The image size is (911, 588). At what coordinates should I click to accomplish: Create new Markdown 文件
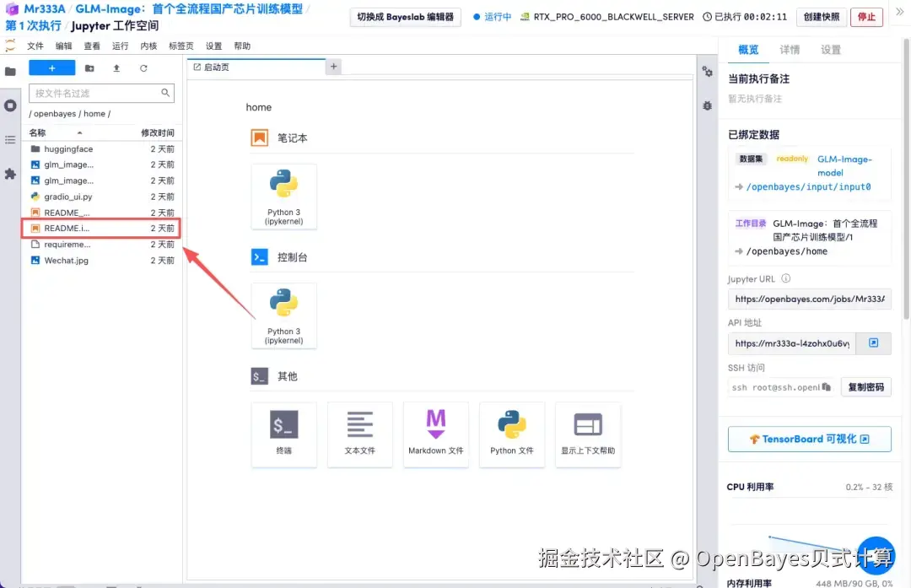pyautogui.click(x=436, y=434)
